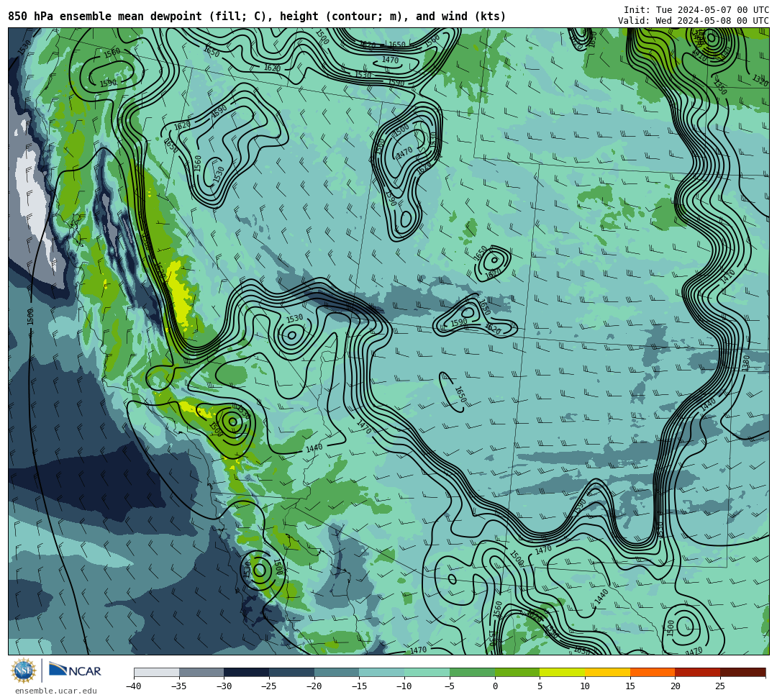Click the mint green swatch between -10 and -5
777x700 pixels.
pos(427,672)
